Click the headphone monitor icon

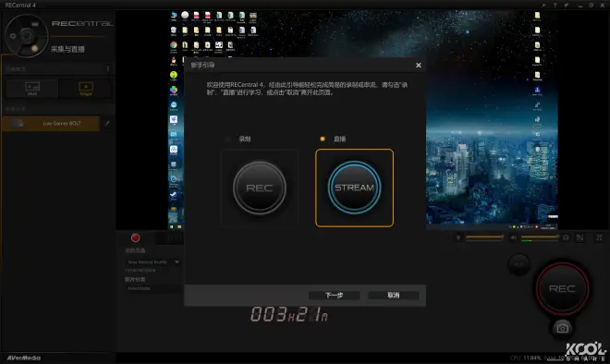point(566,237)
